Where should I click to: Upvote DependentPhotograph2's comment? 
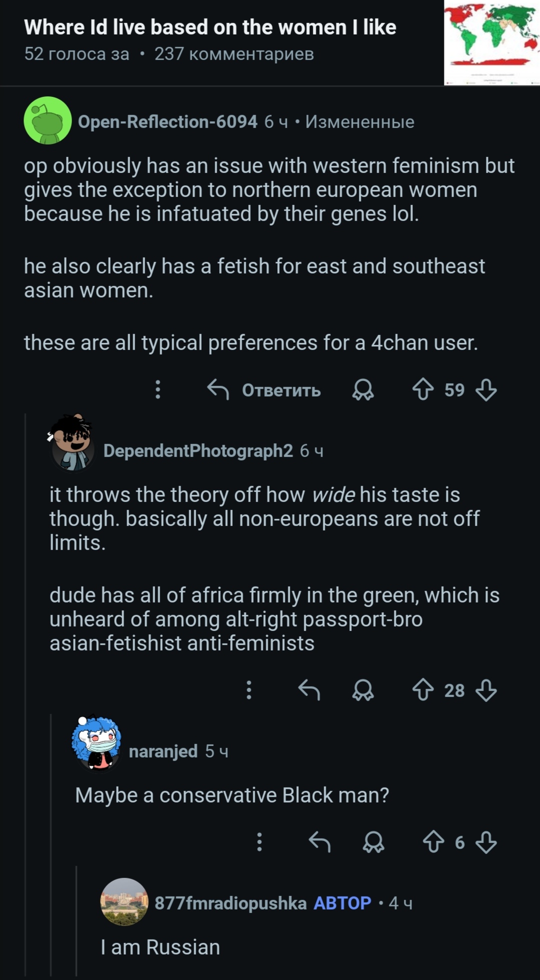pos(423,690)
